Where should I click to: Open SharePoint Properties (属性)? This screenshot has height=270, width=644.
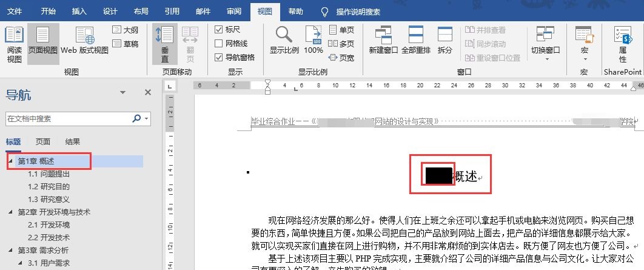coord(623,44)
